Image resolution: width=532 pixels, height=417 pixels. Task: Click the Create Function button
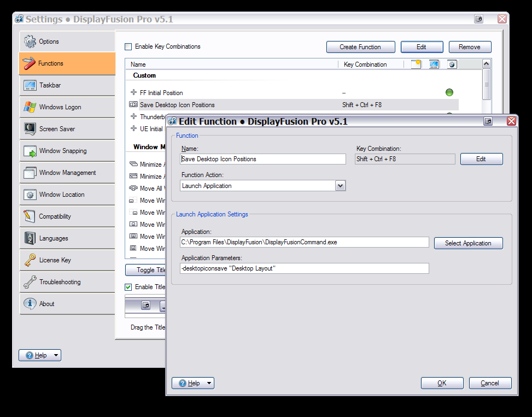point(360,47)
